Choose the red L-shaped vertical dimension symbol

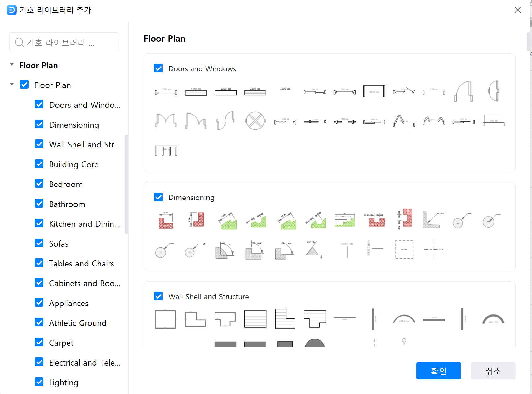pyautogui.click(x=196, y=220)
